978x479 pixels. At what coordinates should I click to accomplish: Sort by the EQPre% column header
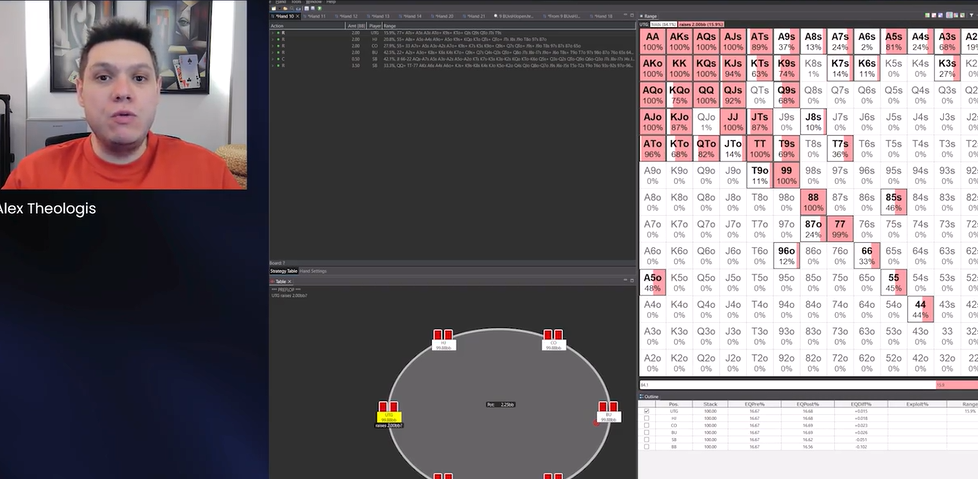(x=754, y=404)
